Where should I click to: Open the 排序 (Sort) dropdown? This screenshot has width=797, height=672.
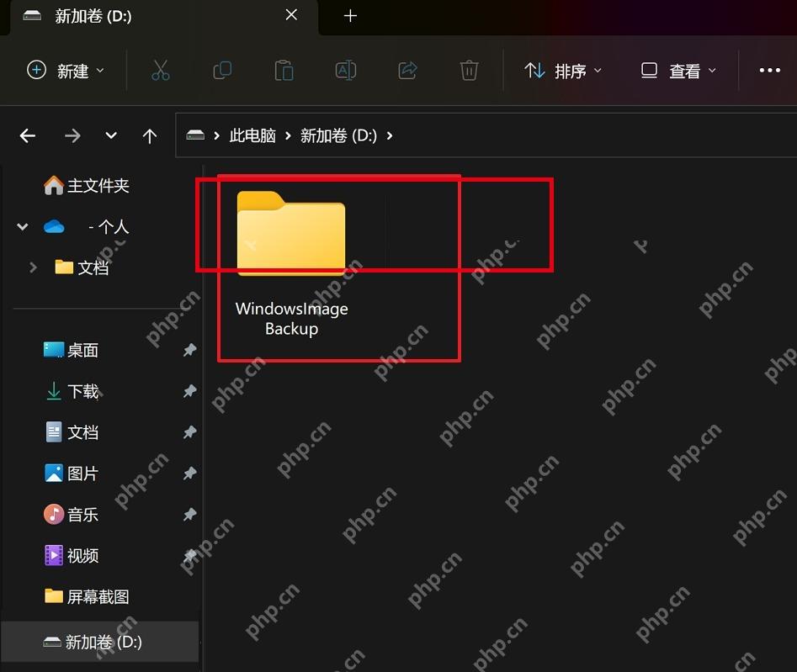tap(563, 70)
